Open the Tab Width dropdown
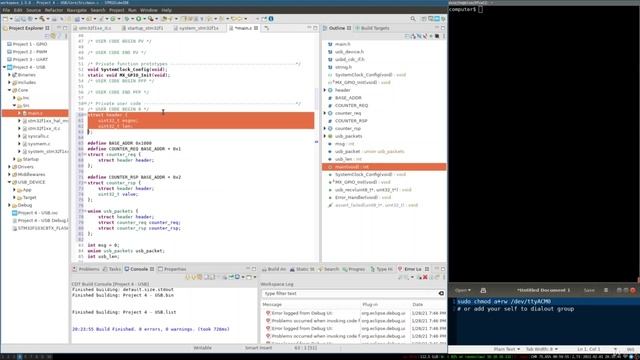The width and height of the screenshot is (640, 360). pyautogui.click(x=541, y=349)
